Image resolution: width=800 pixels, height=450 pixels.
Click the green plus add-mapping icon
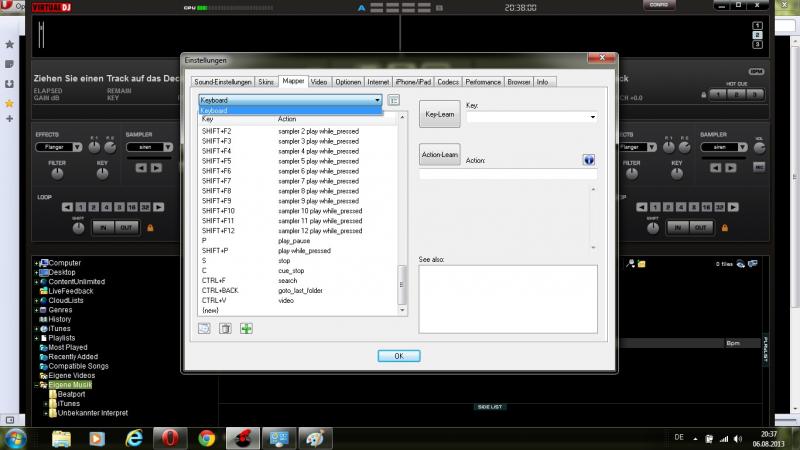coord(246,329)
